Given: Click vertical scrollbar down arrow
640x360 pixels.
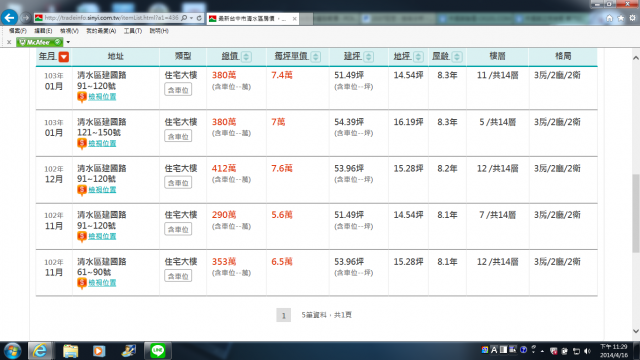Looking at the screenshot, I should 636,331.
